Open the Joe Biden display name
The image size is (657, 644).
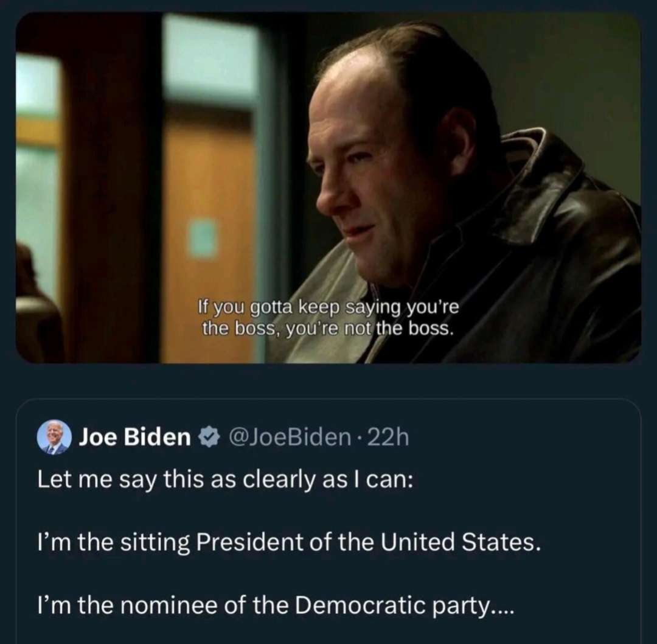[x=134, y=437]
